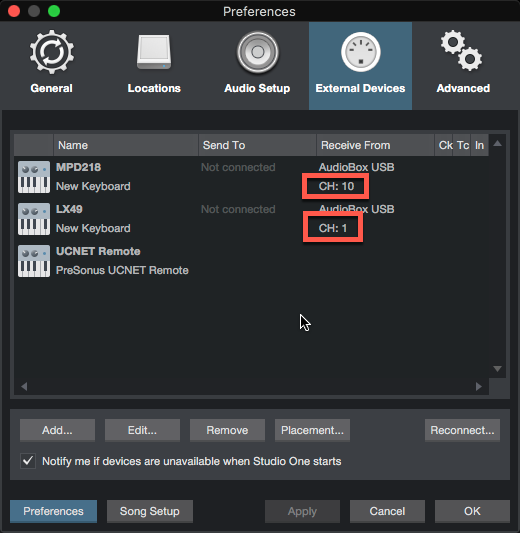
Task: Click the horizontal scroll right arrow
Action: pos(479,386)
